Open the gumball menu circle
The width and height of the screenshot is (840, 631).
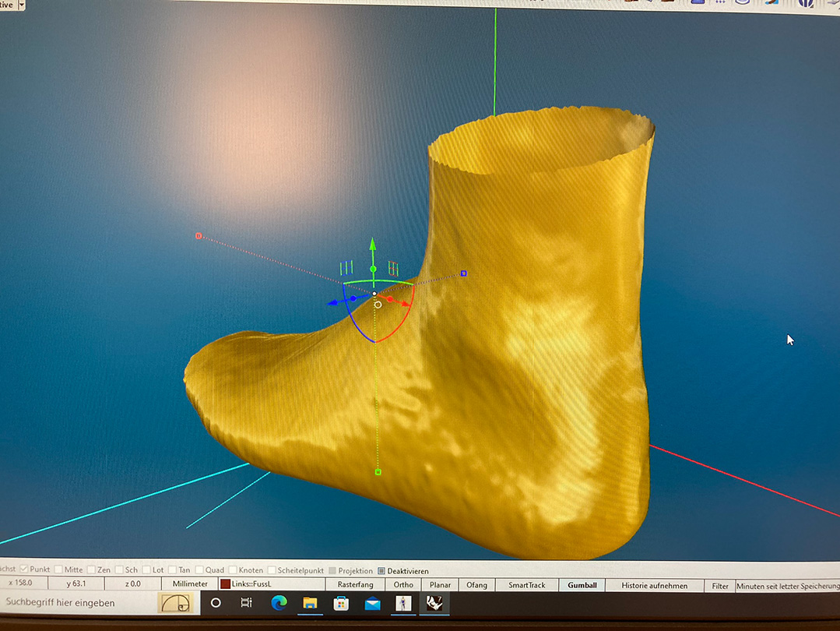[378, 305]
